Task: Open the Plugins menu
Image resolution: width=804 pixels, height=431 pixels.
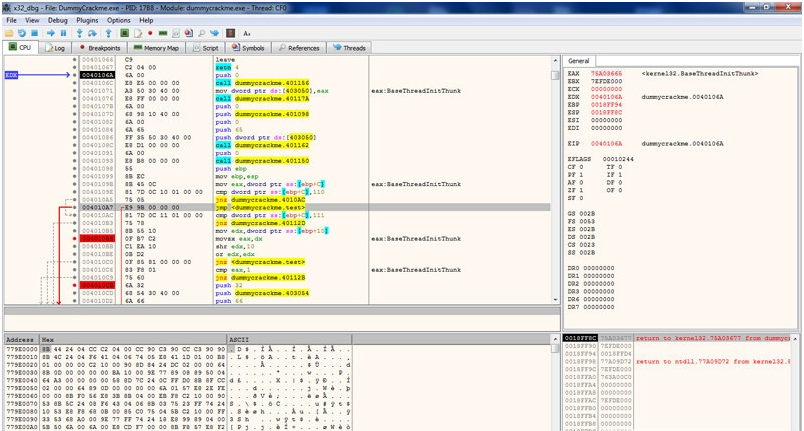Action: (x=88, y=20)
